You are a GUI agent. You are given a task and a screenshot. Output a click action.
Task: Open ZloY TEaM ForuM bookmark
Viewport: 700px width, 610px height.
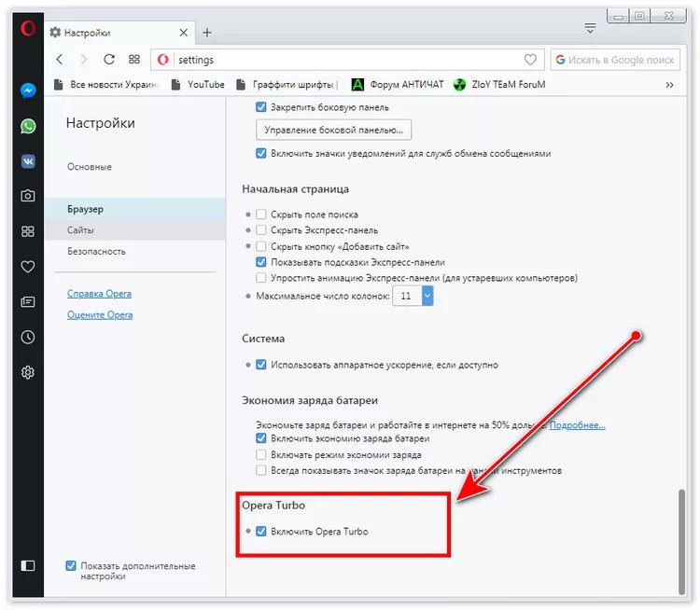coord(499,84)
